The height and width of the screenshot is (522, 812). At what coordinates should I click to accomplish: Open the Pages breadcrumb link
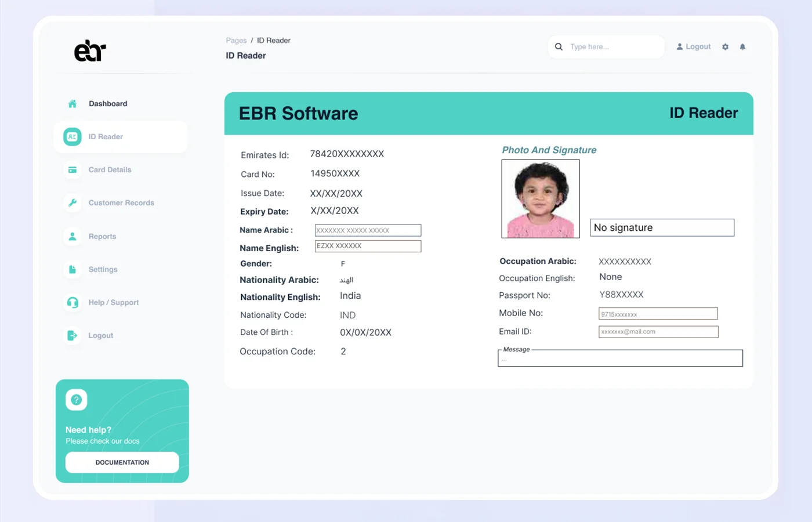click(235, 40)
